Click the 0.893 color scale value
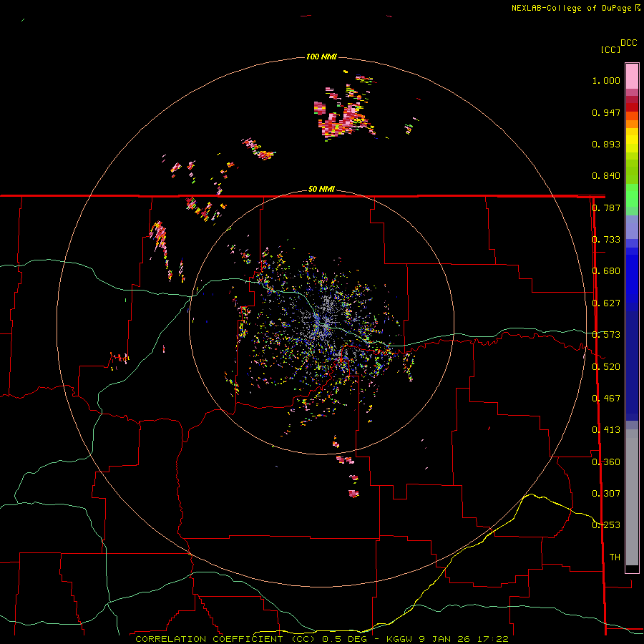Viewport: 644px width, 644px height. (x=606, y=144)
